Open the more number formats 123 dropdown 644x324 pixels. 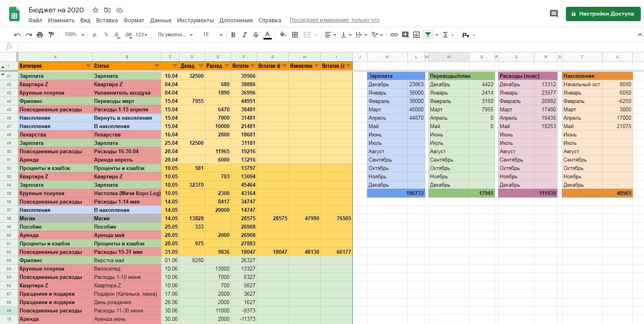click(x=141, y=35)
